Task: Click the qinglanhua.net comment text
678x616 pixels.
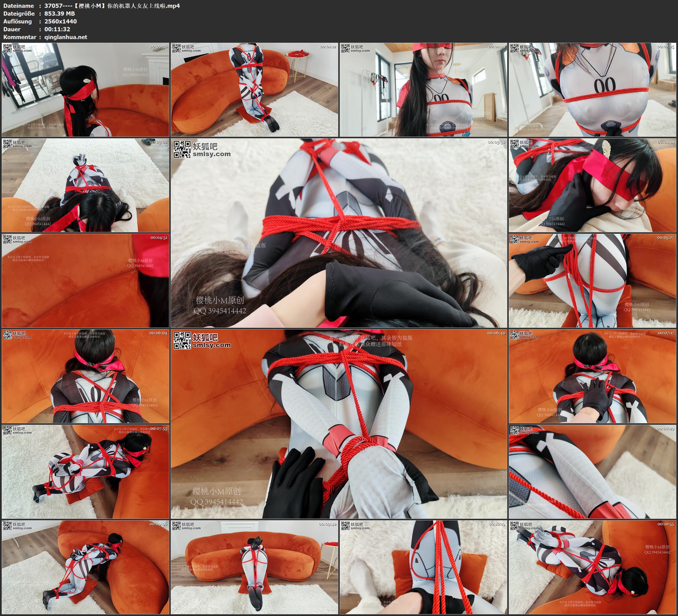Action: [x=66, y=37]
